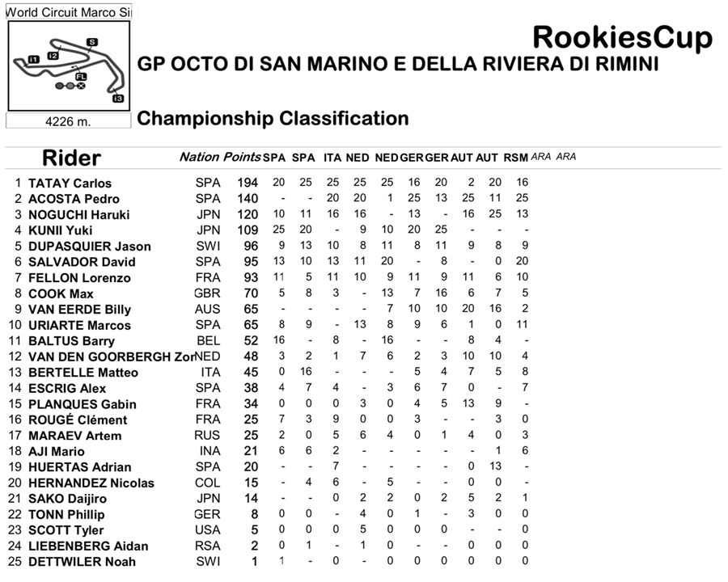The height and width of the screenshot is (582, 728).
Task: Click the GP Octo di San Marino title
Action: click(397, 64)
